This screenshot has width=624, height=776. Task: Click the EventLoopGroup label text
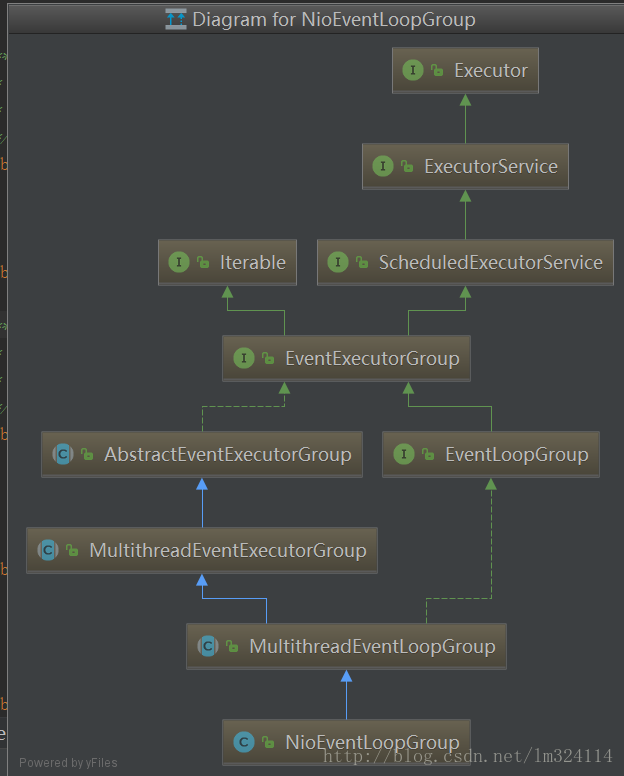[x=517, y=454]
